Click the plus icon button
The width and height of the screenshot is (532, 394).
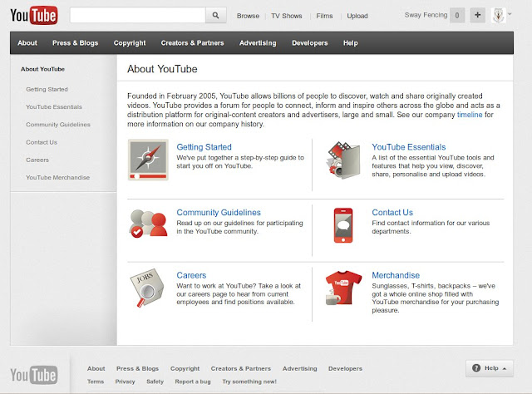tap(477, 15)
